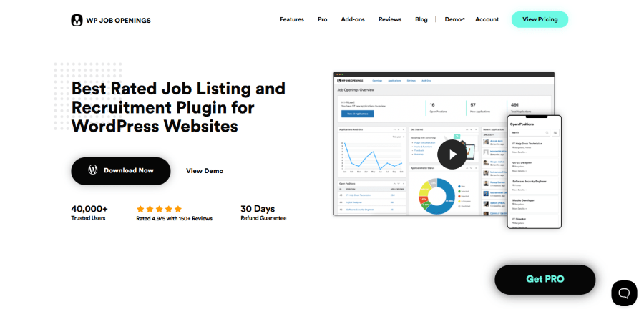Click the phone mockup search field

pyautogui.click(x=530, y=132)
